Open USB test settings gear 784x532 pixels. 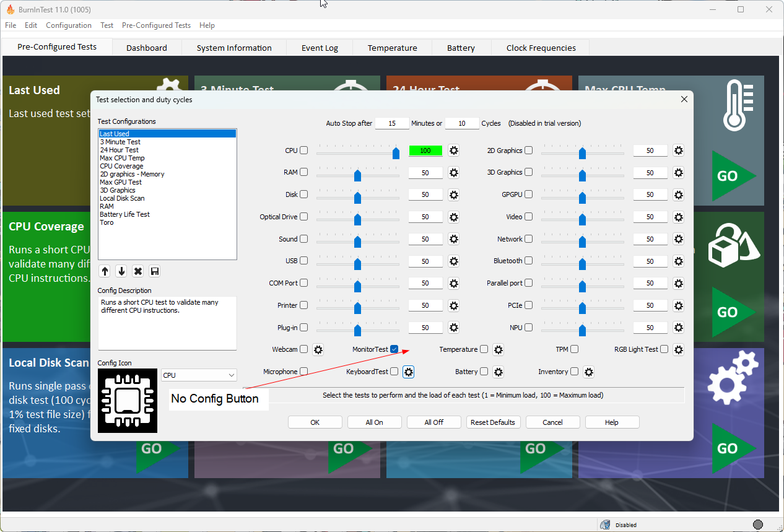[453, 261]
